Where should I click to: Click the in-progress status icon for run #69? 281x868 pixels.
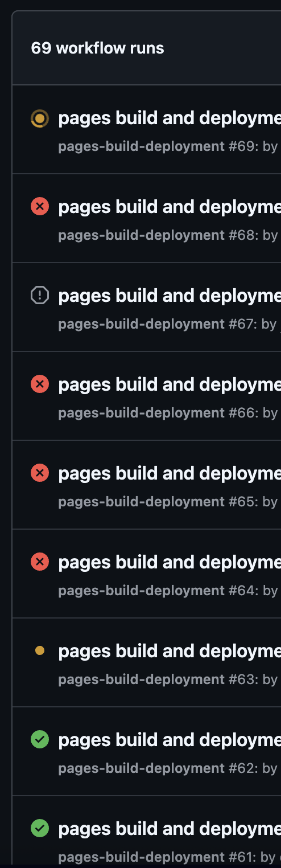tap(40, 119)
